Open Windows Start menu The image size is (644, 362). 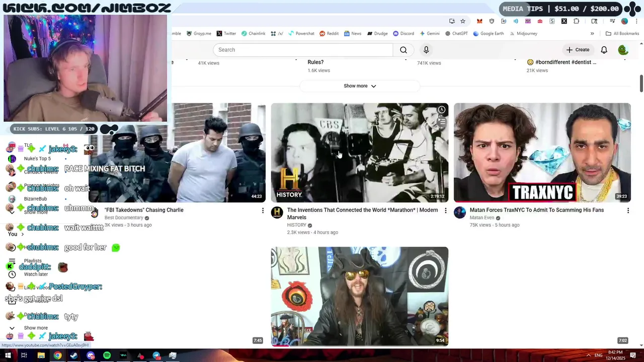pyautogui.click(x=8, y=355)
